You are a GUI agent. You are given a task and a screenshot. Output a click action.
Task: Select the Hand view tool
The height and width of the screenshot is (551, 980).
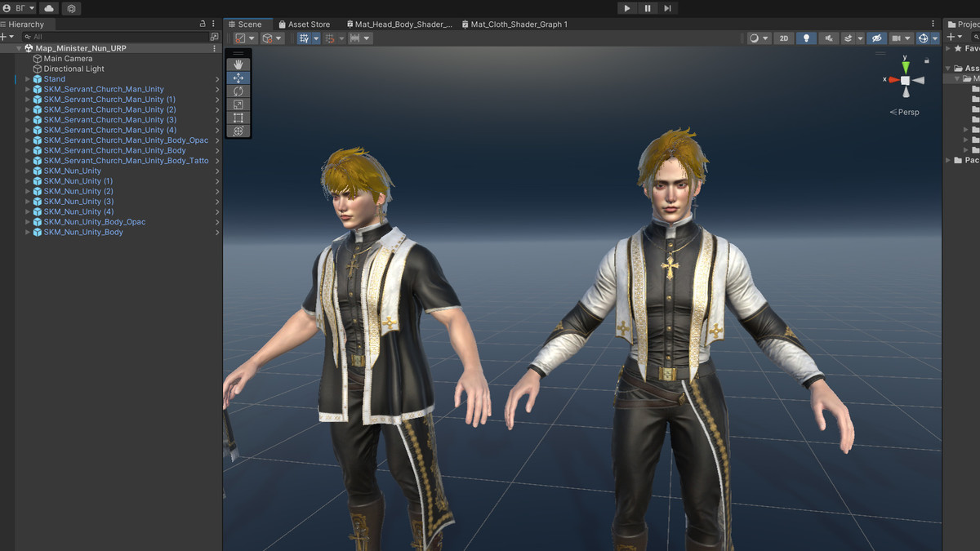point(238,64)
